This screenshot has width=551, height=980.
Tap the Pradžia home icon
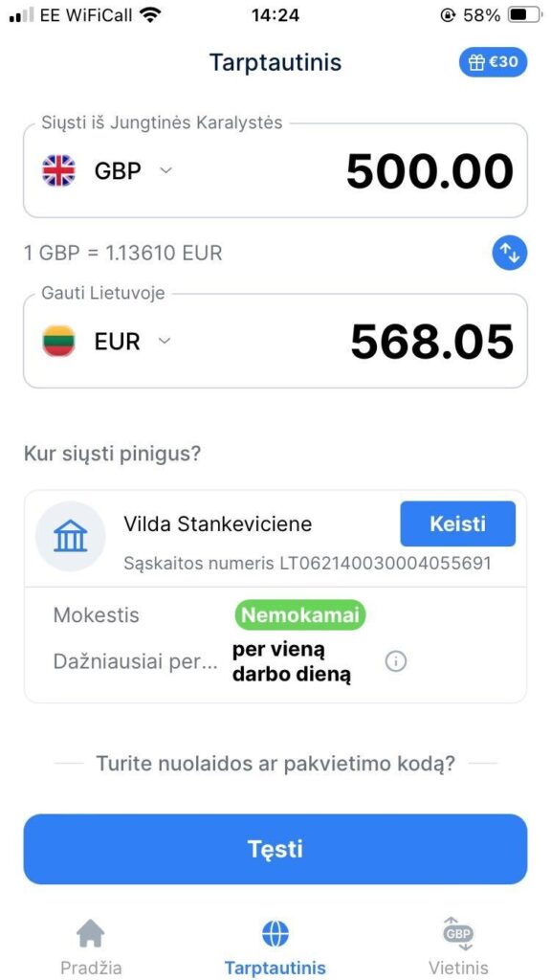(x=91, y=934)
